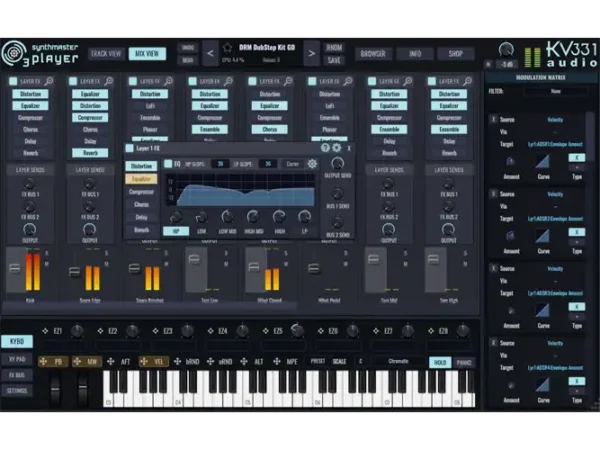
Task: Go to next preset with right arrow
Action: tap(312, 54)
